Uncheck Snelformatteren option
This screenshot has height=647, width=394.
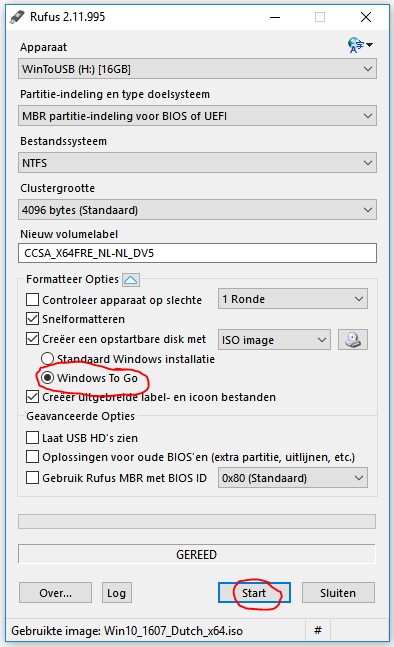33,319
